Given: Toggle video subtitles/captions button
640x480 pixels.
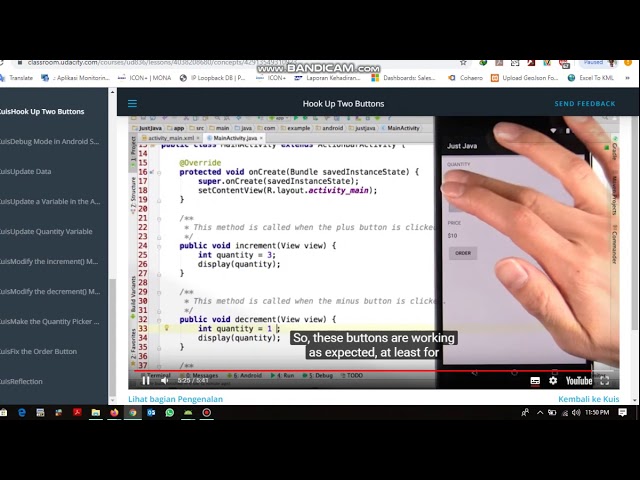Looking at the screenshot, I should 535,381.
